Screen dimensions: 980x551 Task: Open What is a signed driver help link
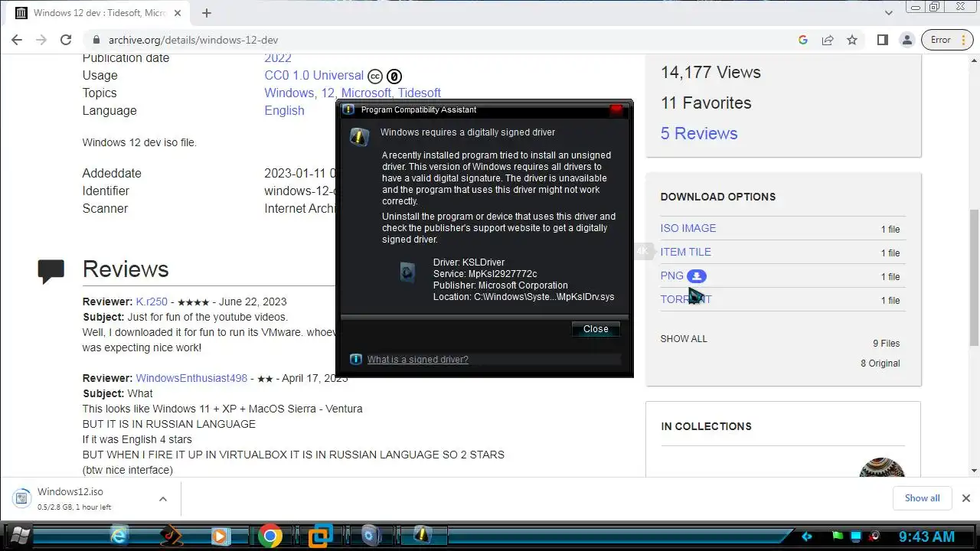[x=417, y=360]
